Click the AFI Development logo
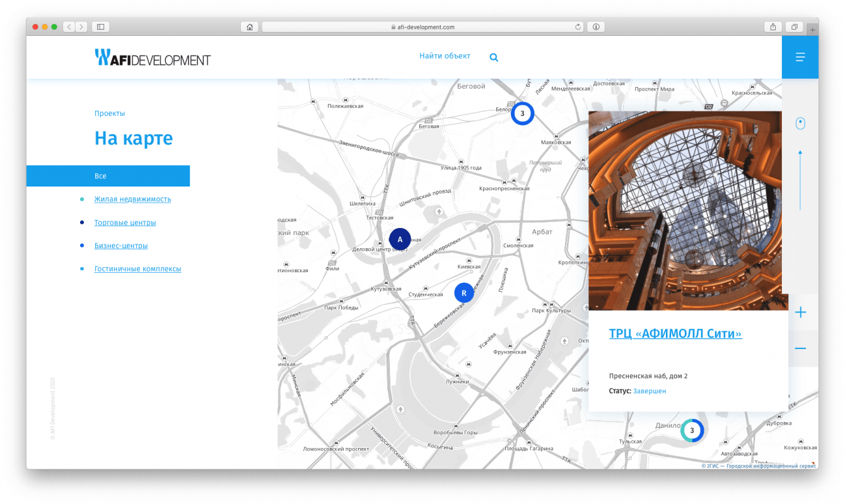The width and height of the screenshot is (845, 504). click(x=153, y=58)
